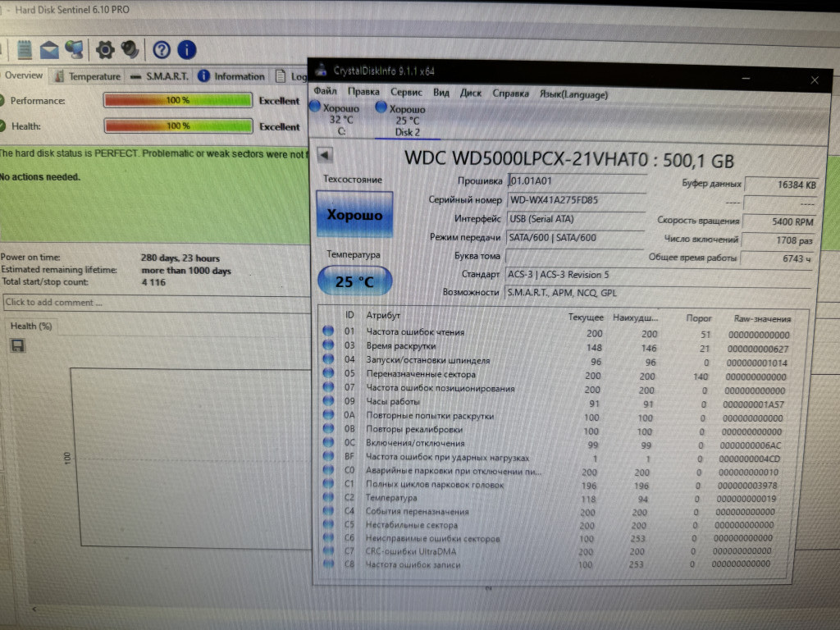Click the 'Click to add comment' field

[156, 303]
